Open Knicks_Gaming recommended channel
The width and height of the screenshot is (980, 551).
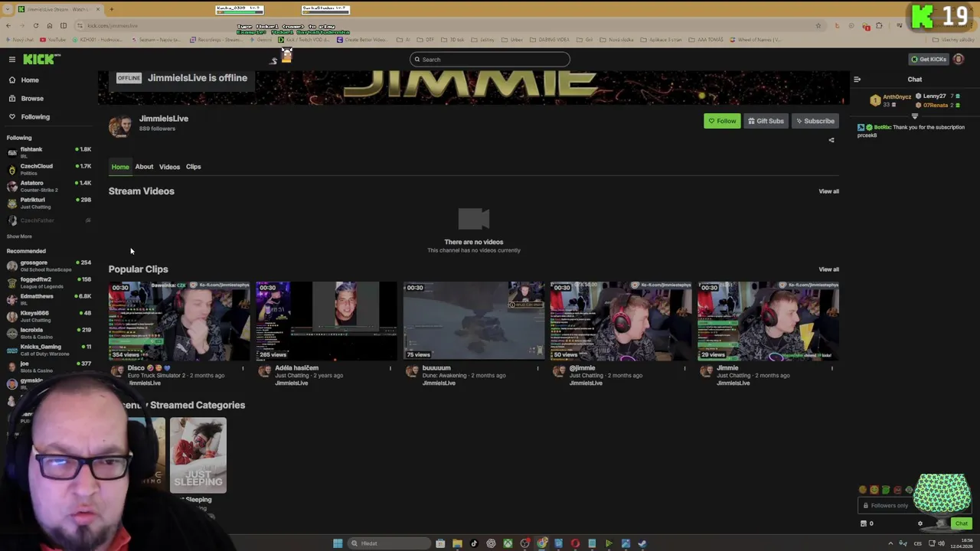[x=48, y=350]
